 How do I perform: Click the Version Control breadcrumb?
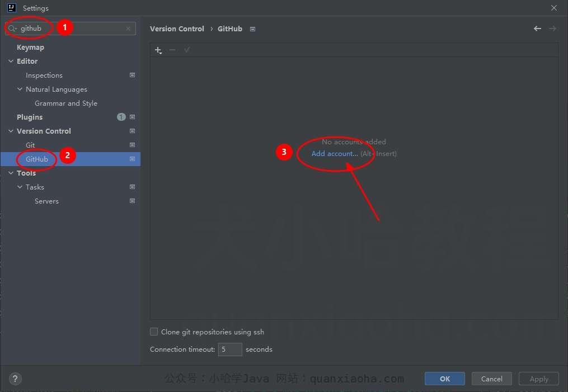click(x=177, y=29)
